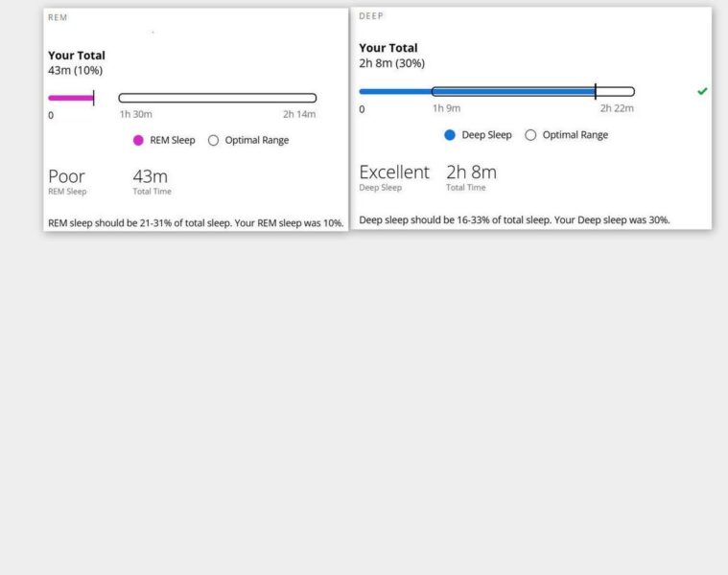The width and height of the screenshot is (728, 575).
Task: Click the "1h 30m" REM range label
Action: click(135, 114)
